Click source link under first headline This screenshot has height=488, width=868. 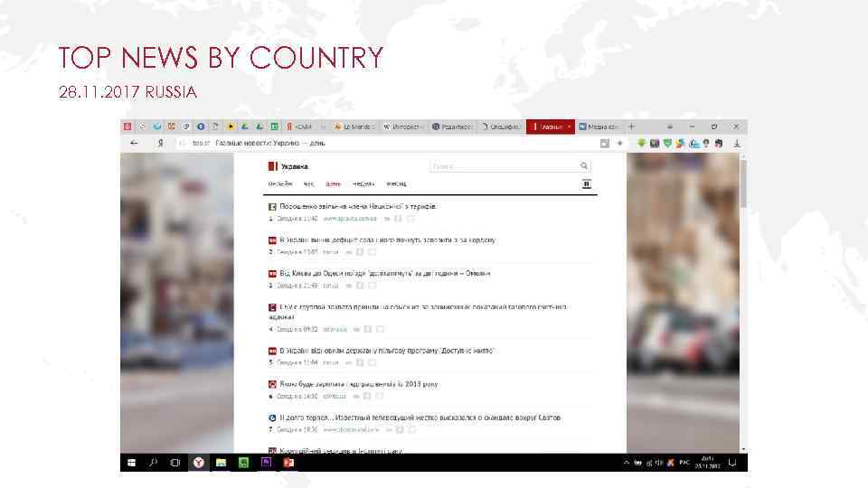[x=350, y=219]
